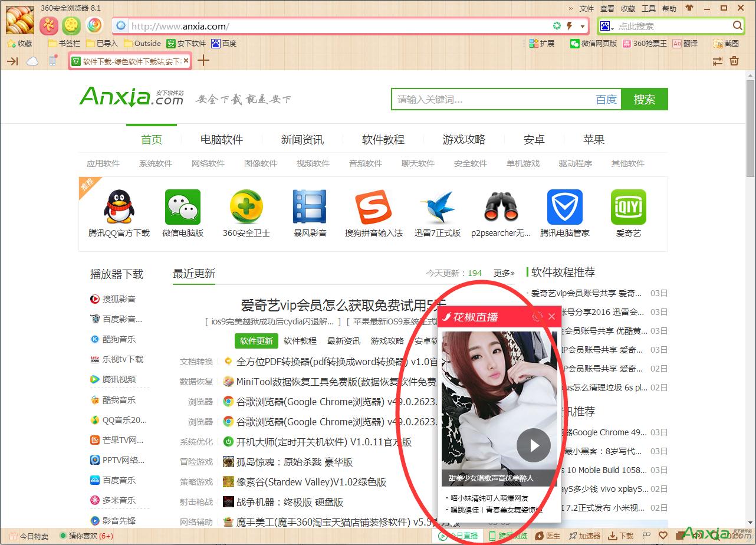The height and width of the screenshot is (545, 756).
Task: Open the 暴风影音 player icon
Action: tap(310, 206)
